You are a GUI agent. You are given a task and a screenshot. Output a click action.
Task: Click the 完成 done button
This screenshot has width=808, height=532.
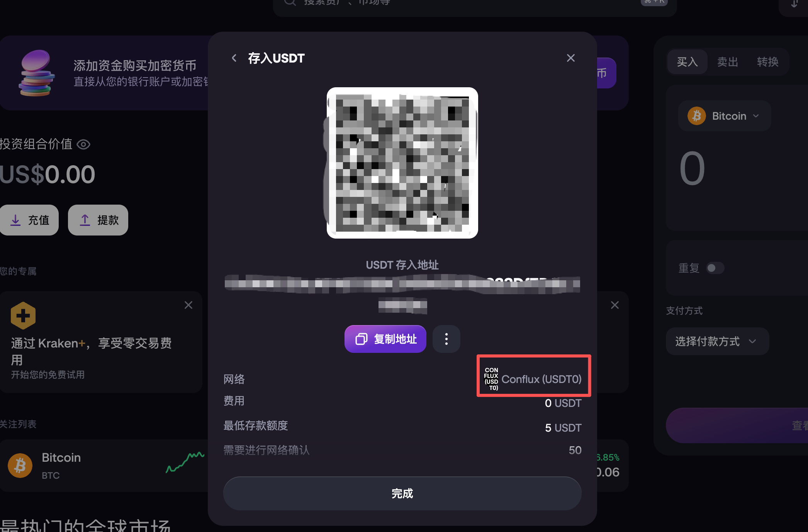tap(402, 493)
